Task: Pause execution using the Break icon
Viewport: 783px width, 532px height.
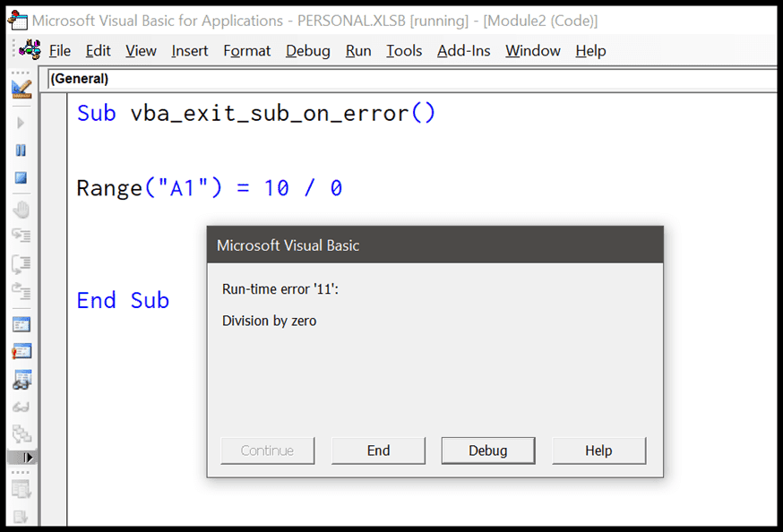Action: 20,150
